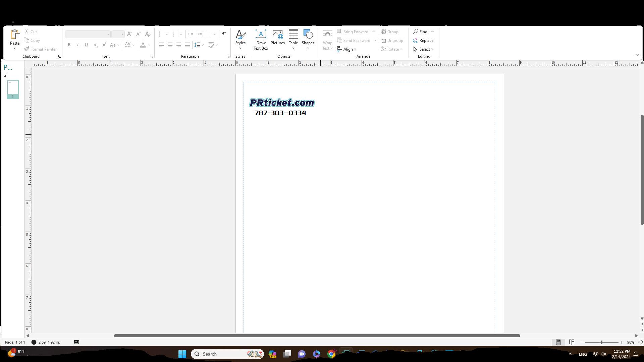Toggle bold formatting
This screenshot has height=362, width=644.
coord(69,45)
